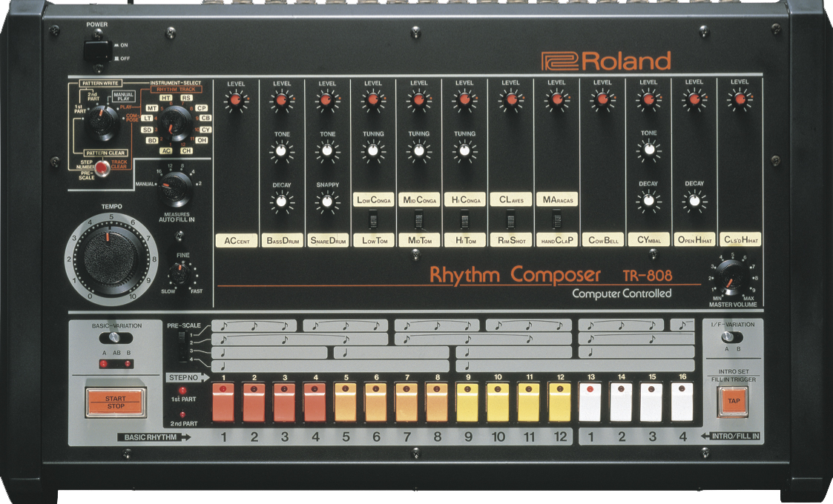The image size is (833, 504).
Task: Hit red step button 3
Action: pyautogui.click(x=284, y=402)
